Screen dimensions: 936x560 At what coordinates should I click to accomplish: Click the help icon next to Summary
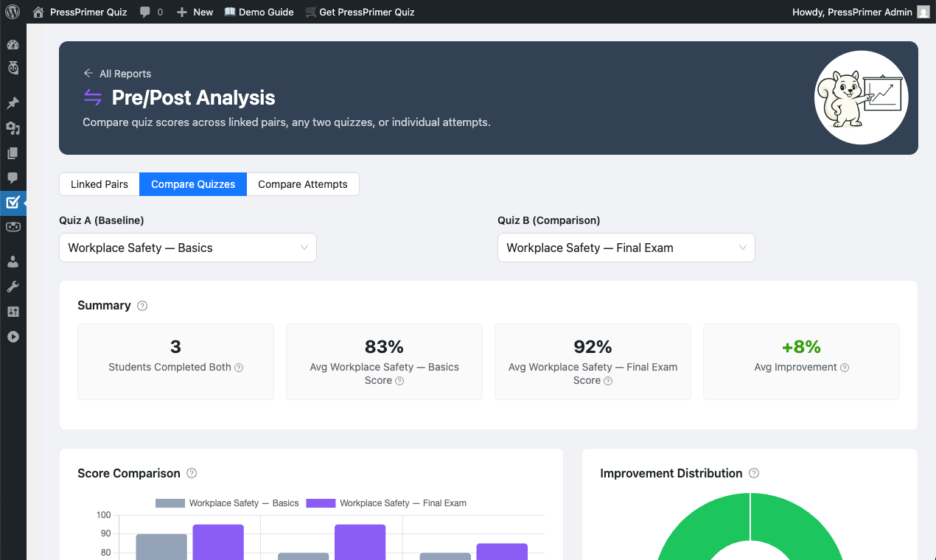pyautogui.click(x=142, y=306)
